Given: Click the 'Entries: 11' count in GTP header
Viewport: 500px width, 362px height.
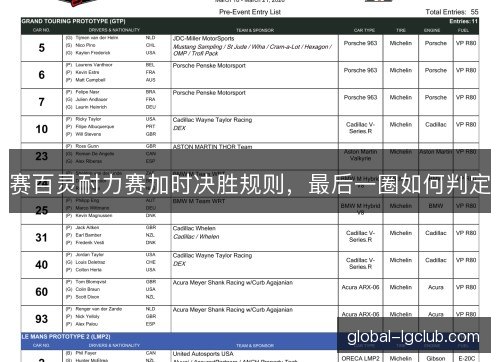Looking at the screenshot, I should click(463, 21).
